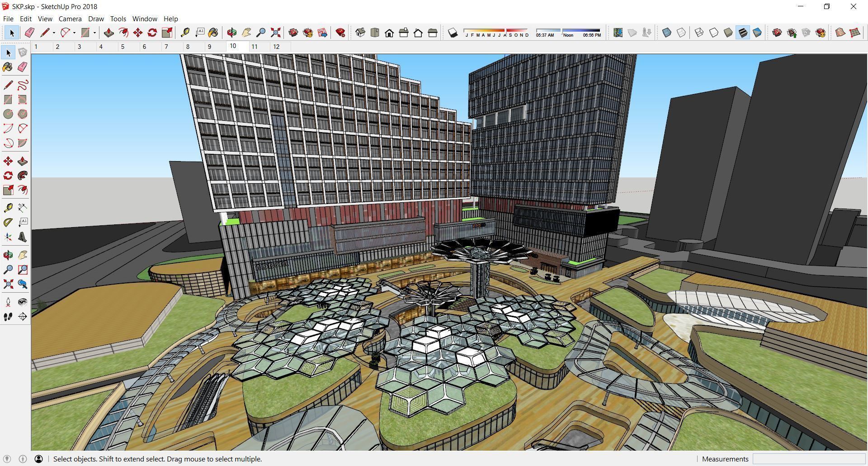Image resolution: width=868 pixels, height=466 pixels.
Task: Click Previous view tool in left toolbar
Action: (23, 284)
